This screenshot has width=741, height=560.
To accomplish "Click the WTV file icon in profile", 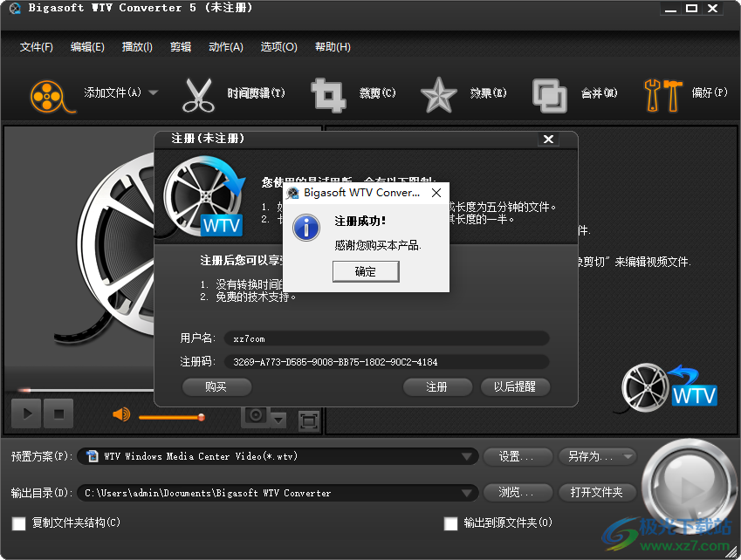I will (x=93, y=456).
